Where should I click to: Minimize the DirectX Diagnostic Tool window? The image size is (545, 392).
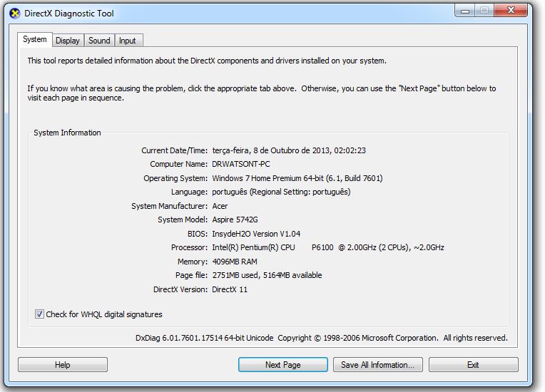465,11
